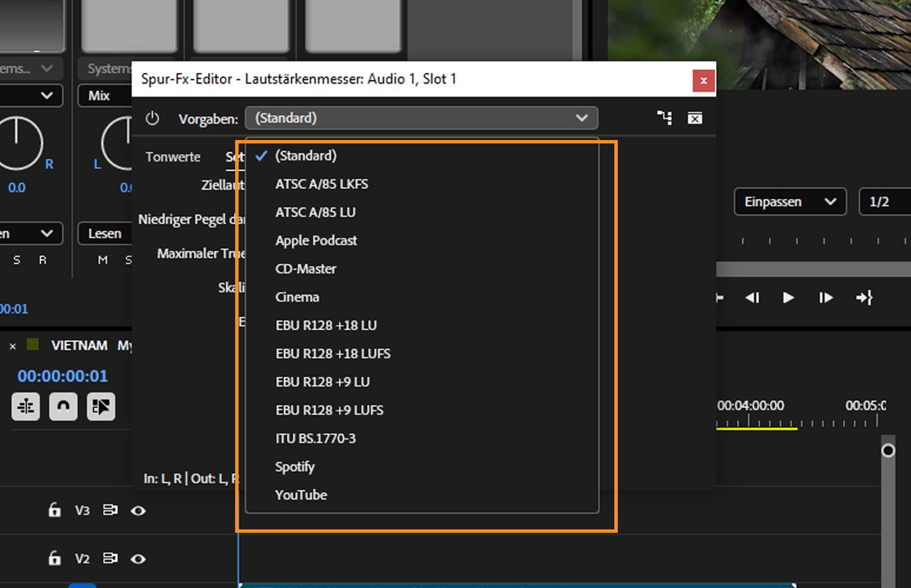The image size is (911, 588).
Task: Open the Lesen automation mode dropdown
Action: [x=105, y=233]
